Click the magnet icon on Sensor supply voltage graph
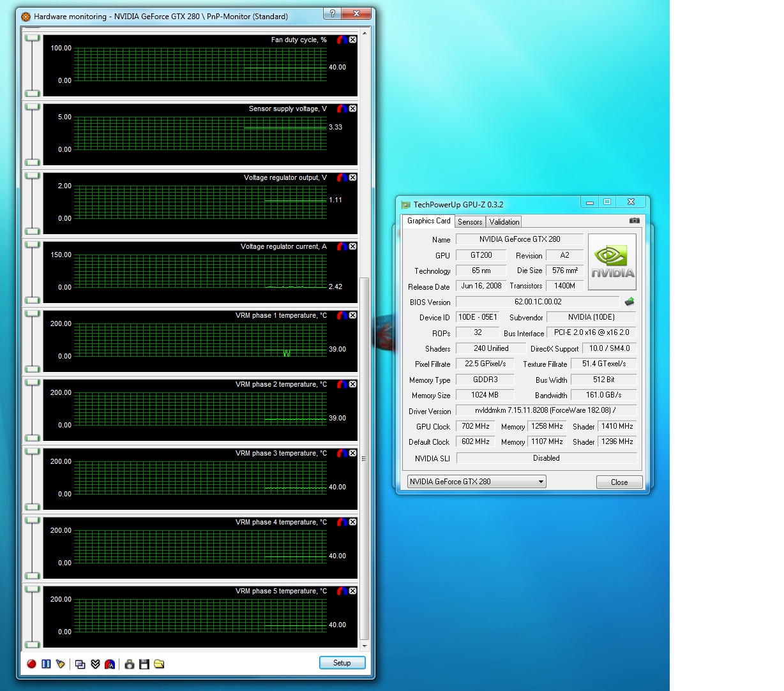Image resolution: width=784 pixels, height=691 pixels. [342, 108]
